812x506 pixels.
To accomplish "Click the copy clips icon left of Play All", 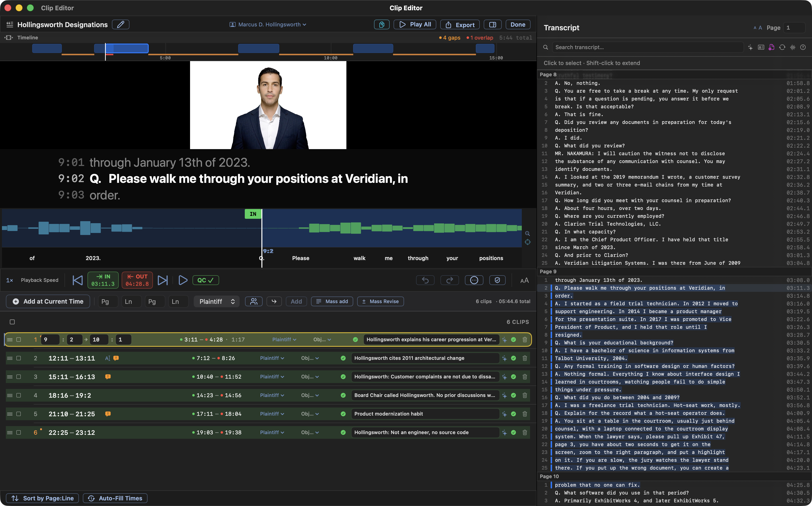I will [382, 24].
